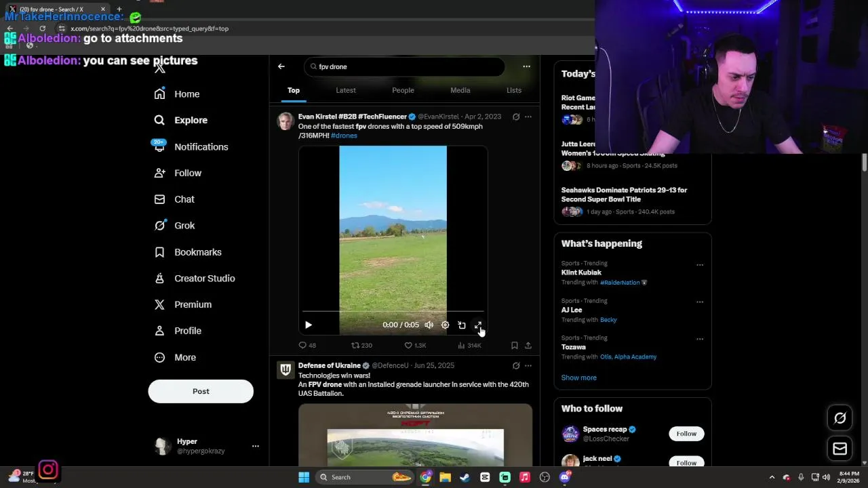The image size is (868, 488).
Task: Open the Follow page in sidebar
Action: 178,173
